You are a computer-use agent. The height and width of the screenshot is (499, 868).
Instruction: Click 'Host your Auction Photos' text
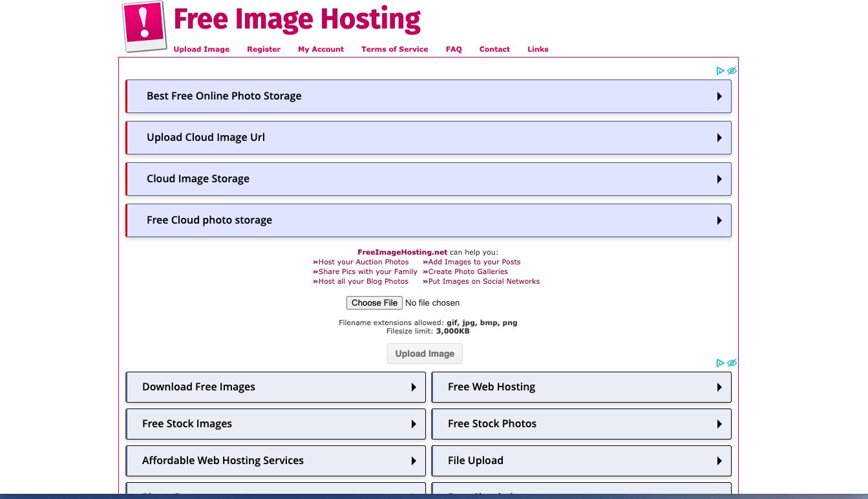363,262
